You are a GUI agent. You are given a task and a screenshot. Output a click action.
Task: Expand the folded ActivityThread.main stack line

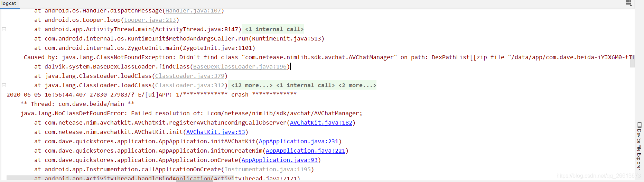click(4, 29)
